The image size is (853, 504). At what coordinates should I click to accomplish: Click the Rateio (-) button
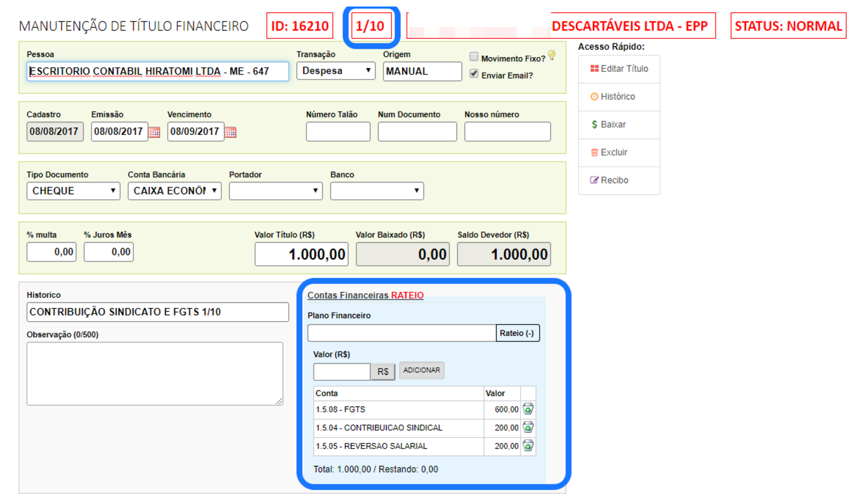point(517,333)
